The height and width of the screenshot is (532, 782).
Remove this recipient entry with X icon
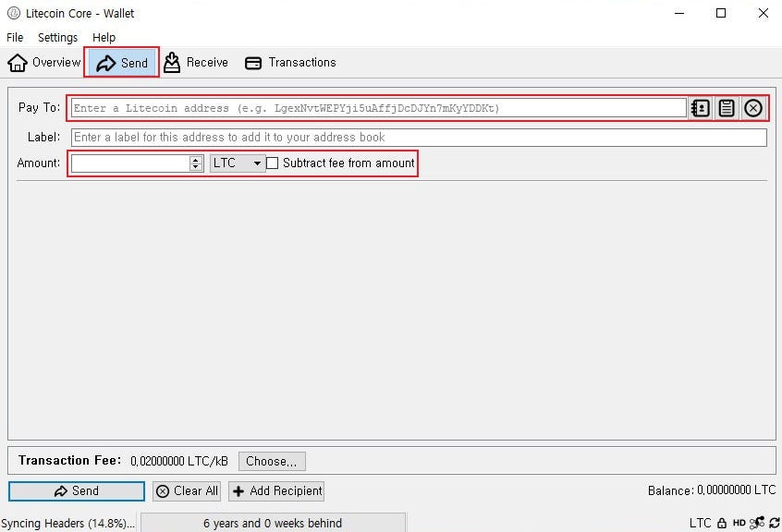pyautogui.click(x=753, y=108)
